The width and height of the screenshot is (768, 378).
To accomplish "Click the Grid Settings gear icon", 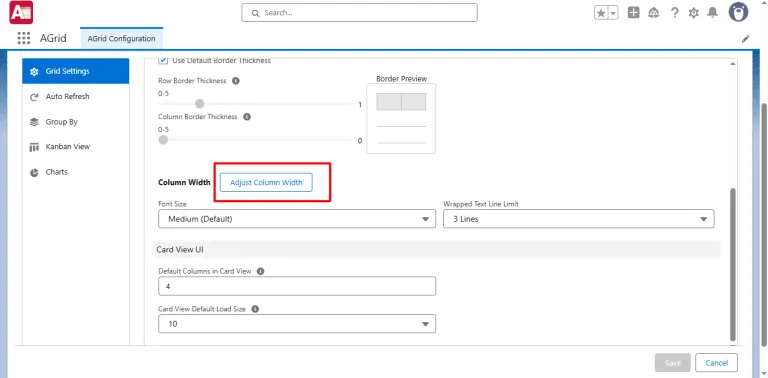I will pos(34,71).
